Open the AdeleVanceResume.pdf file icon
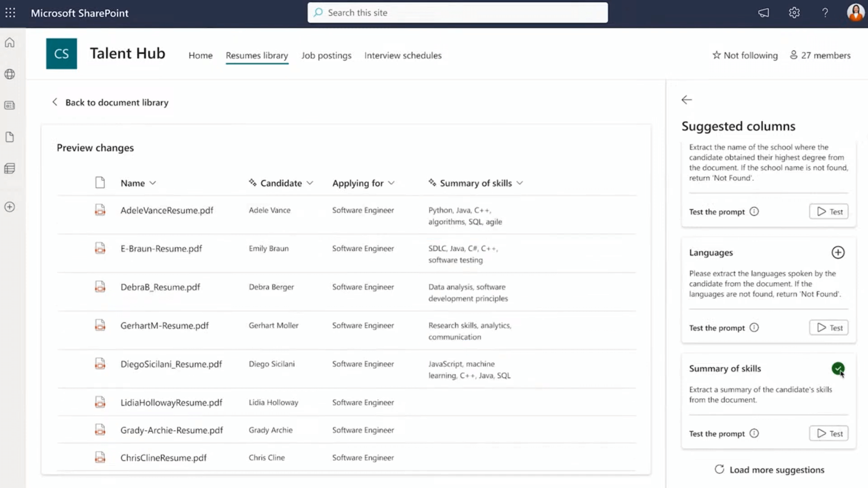 (x=100, y=210)
